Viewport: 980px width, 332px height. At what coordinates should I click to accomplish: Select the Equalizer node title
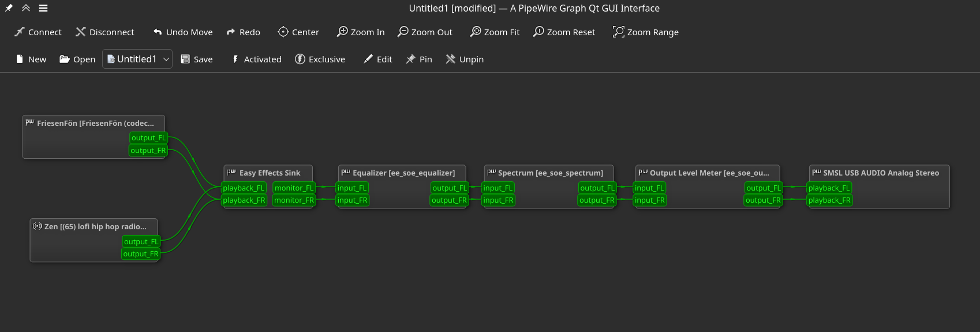point(403,173)
